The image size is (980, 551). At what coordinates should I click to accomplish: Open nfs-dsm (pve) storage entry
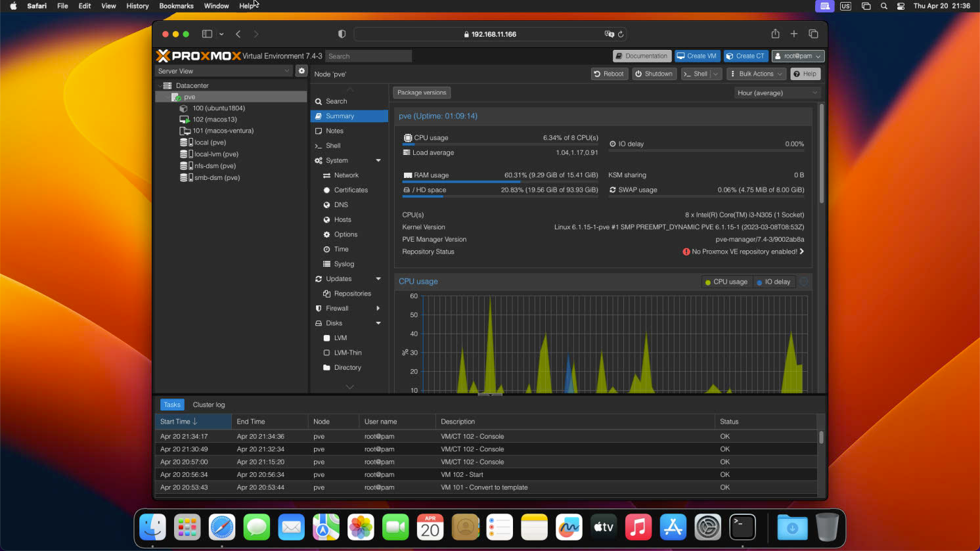click(x=215, y=166)
